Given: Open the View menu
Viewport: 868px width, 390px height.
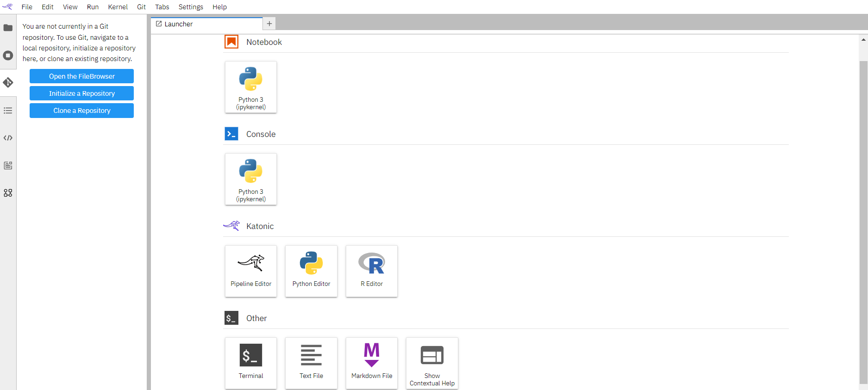Looking at the screenshot, I should pyautogui.click(x=70, y=7).
